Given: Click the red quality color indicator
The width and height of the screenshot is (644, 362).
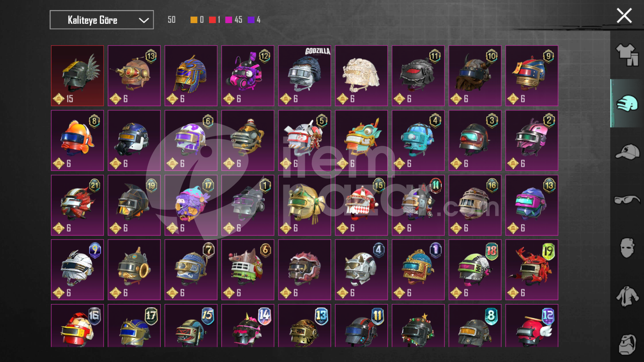Looking at the screenshot, I should click(x=212, y=20).
